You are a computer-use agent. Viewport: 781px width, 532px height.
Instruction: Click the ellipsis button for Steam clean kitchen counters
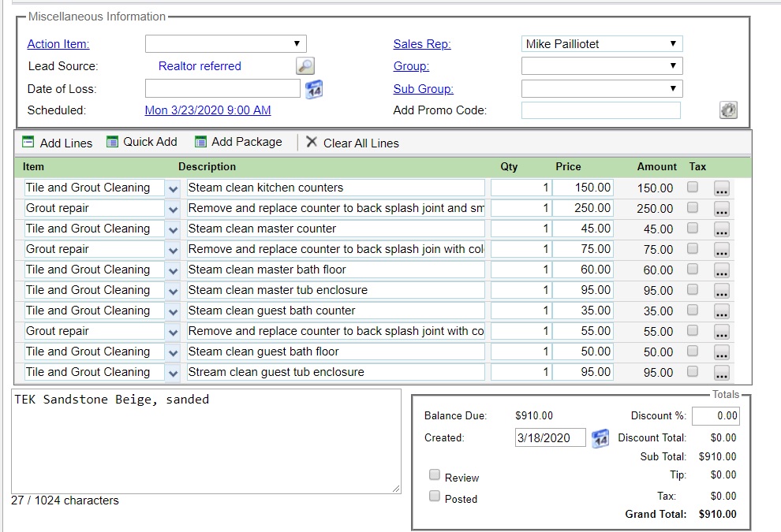[x=722, y=188]
